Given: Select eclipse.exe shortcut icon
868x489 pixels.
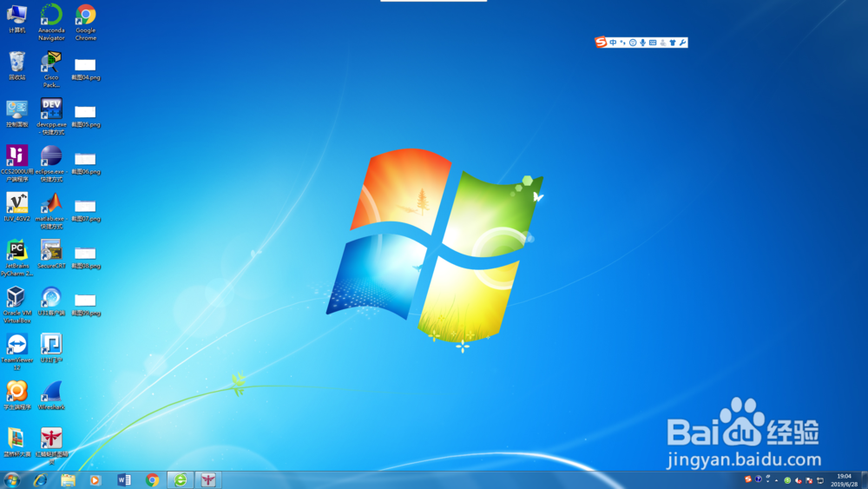Looking at the screenshot, I should point(51,163).
